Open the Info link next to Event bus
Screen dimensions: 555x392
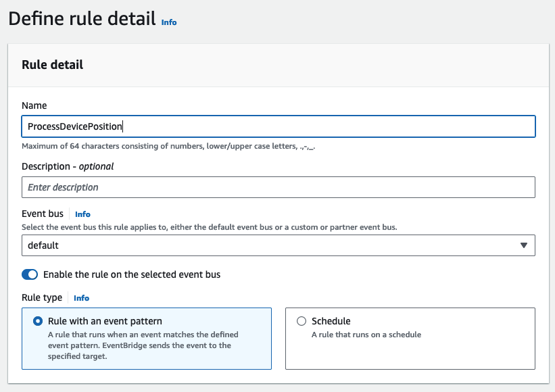click(x=82, y=214)
